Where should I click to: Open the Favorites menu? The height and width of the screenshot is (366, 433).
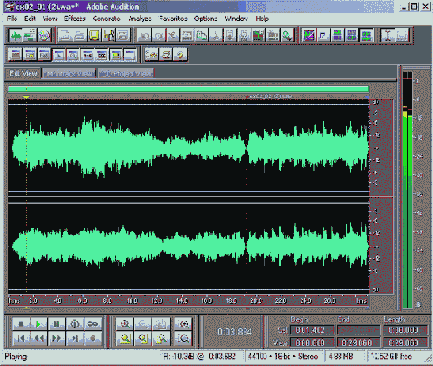(x=173, y=19)
